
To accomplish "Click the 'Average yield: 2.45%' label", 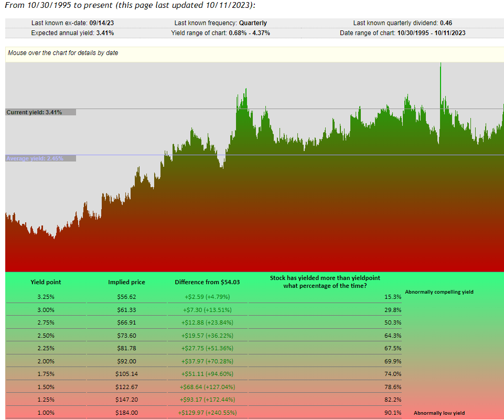I will [41, 158].
